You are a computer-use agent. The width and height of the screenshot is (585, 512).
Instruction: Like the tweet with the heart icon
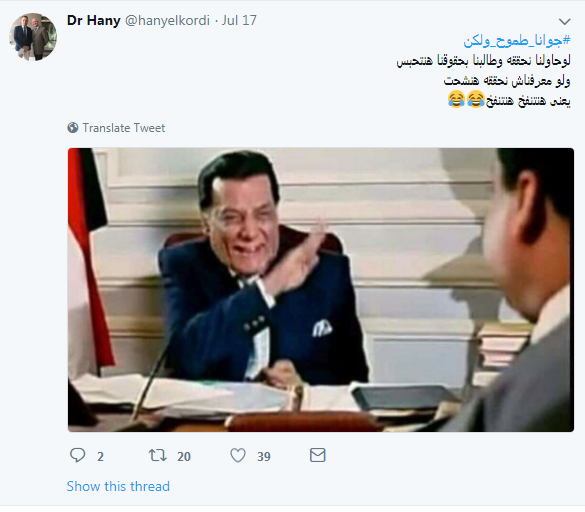(238, 455)
